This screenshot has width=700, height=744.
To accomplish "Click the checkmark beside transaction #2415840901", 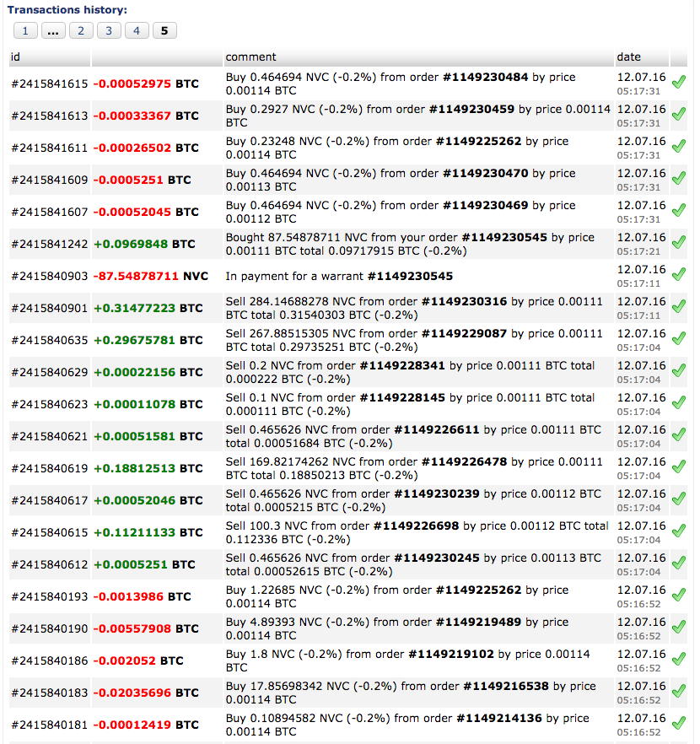I will point(679,306).
